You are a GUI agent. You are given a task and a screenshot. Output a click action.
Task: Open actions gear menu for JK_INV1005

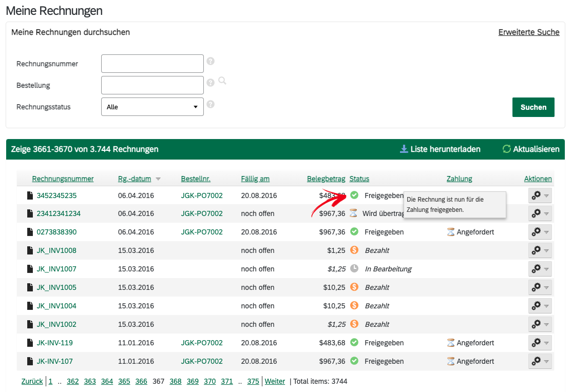click(540, 287)
